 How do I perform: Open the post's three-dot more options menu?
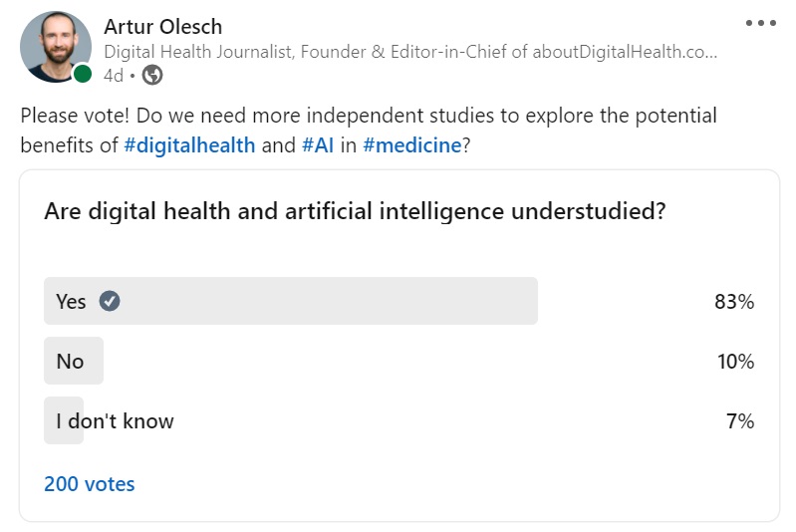(760, 23)
